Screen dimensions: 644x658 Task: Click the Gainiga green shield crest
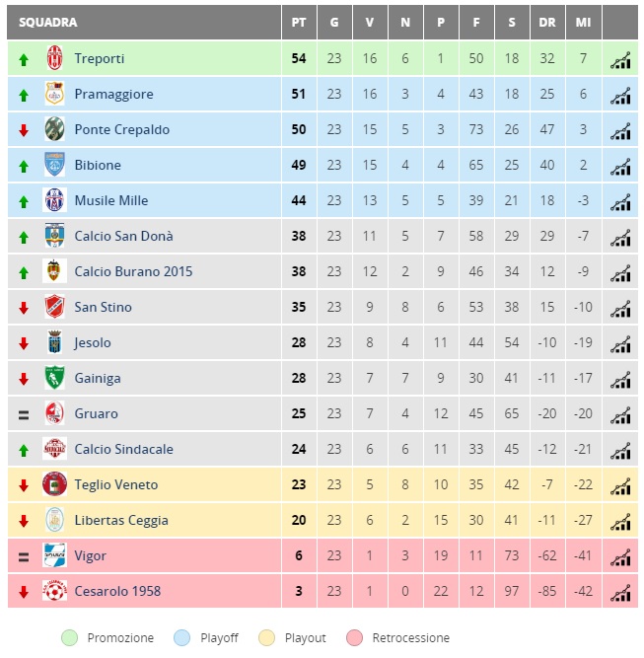point(54,378)
